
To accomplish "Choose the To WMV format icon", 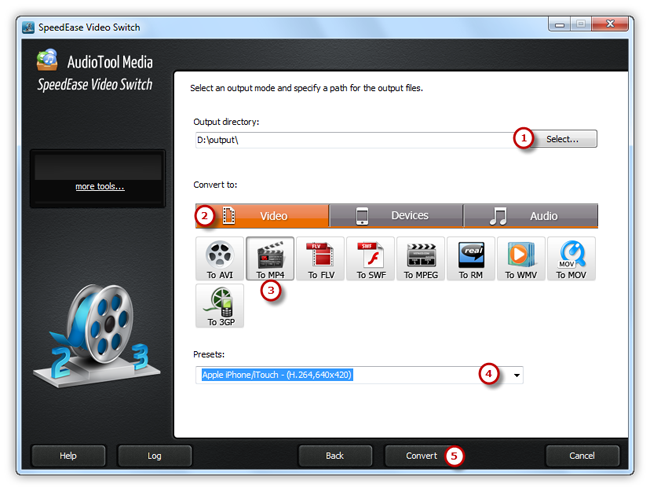I will pyautogui.click(x=521, y=259).
